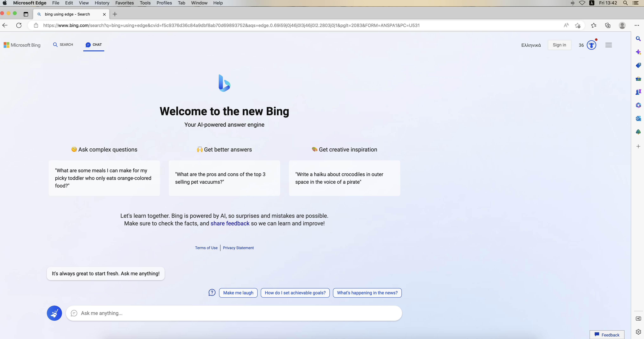Image resolution: width=644 pixels, height=339 pixels.
Task: Open sidebar settings with the gear icon
Action: click(x=638, y=332)
